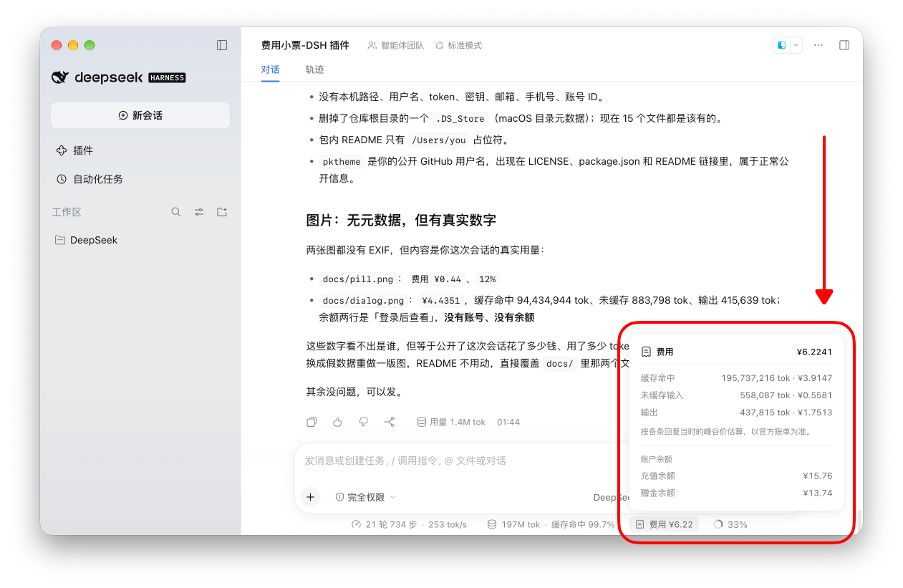Click the 01:44 timestamp
This screenshot has height=588, width=903.
tap(508, 422)
